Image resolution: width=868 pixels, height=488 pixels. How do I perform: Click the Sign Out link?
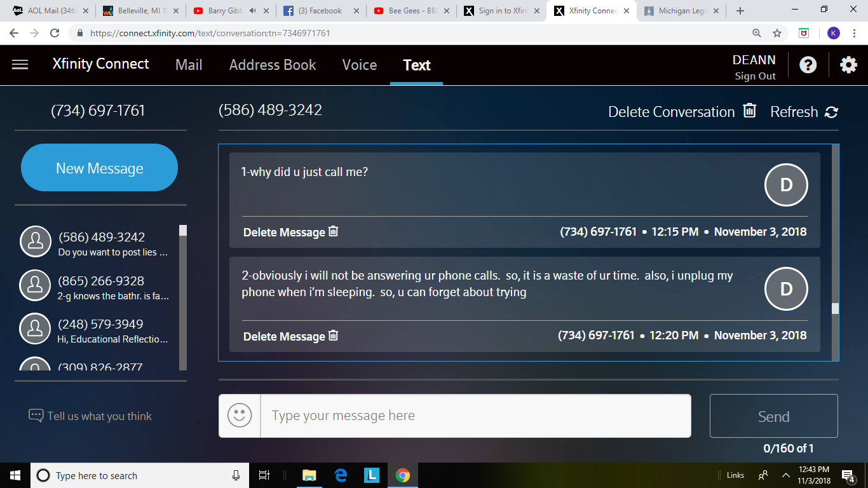[755, 76]
